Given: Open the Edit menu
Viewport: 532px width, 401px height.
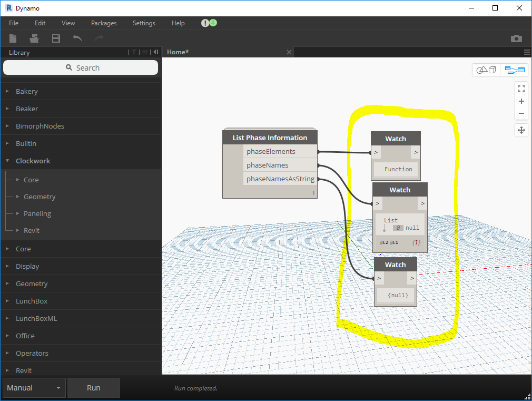Looking at the screenshot, I should [x=40, y=23].
